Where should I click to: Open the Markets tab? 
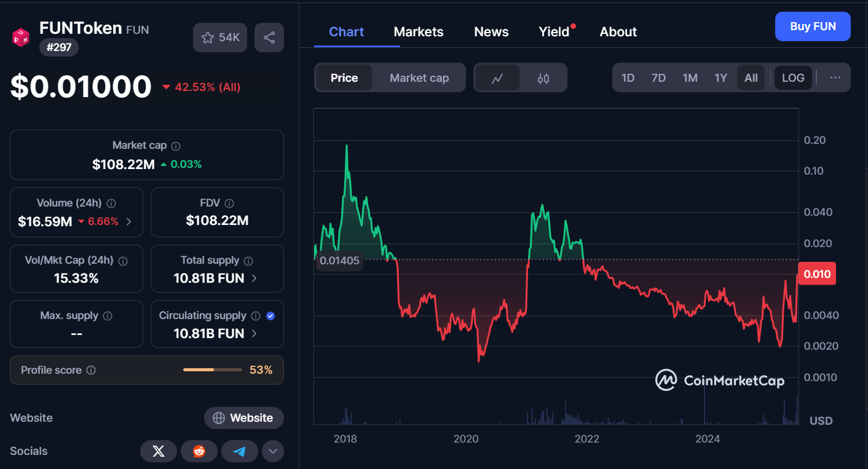coord(419,32)
